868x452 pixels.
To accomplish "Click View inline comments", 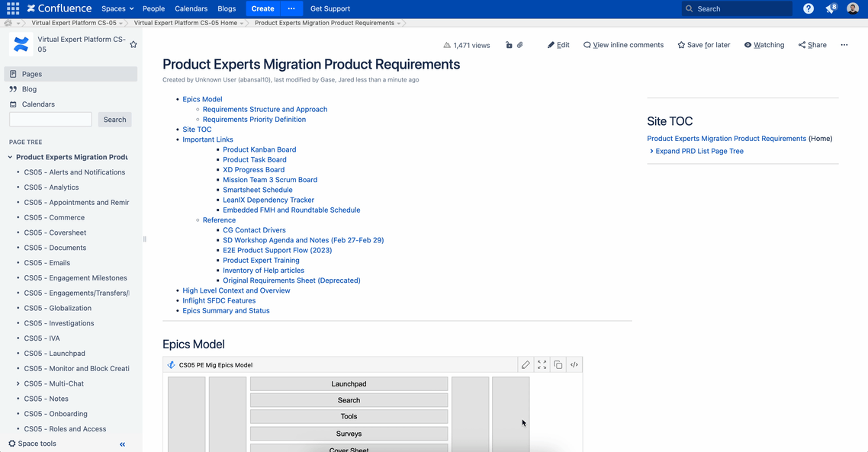I will coord(623,45).
